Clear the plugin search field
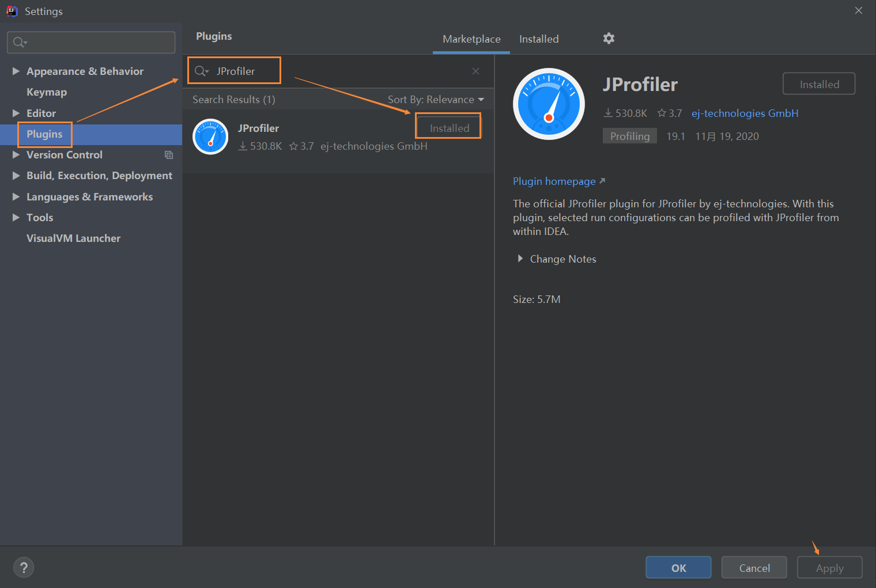Image resolution: width=876 pixels, height=588 pixels. (x=475, y=71)
